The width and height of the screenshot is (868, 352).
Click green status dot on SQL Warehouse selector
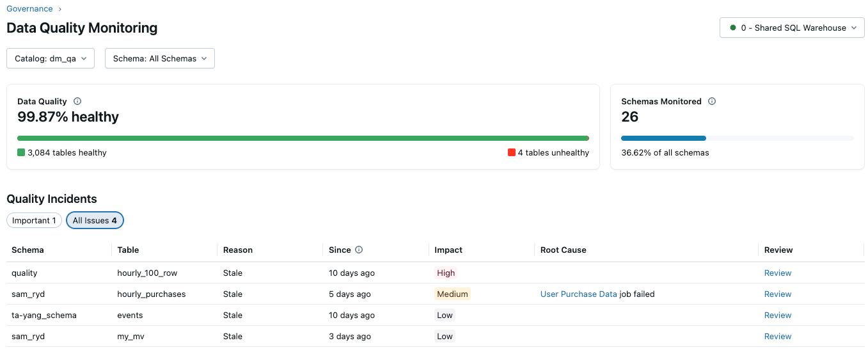pyautogui.click(x=732, y=28)
